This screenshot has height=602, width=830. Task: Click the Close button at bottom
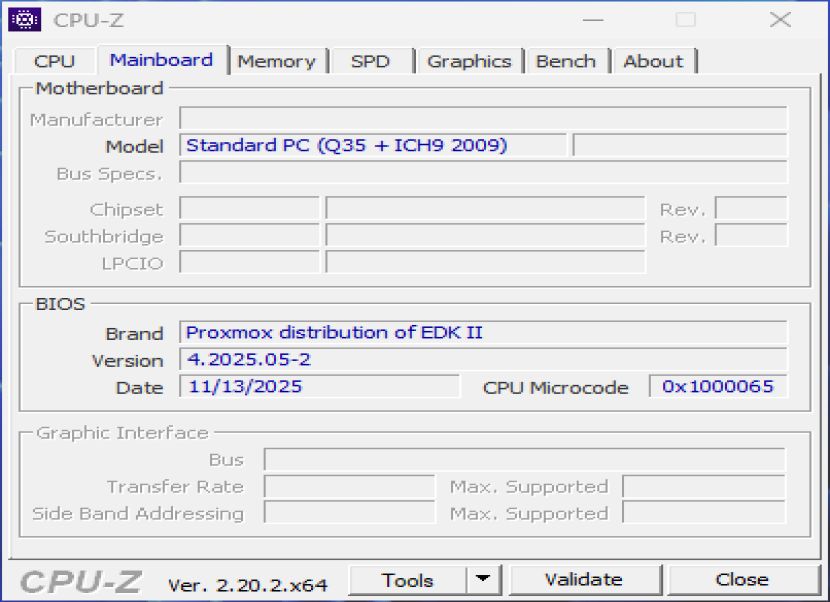pyautogui.click(x=742, y=580)
